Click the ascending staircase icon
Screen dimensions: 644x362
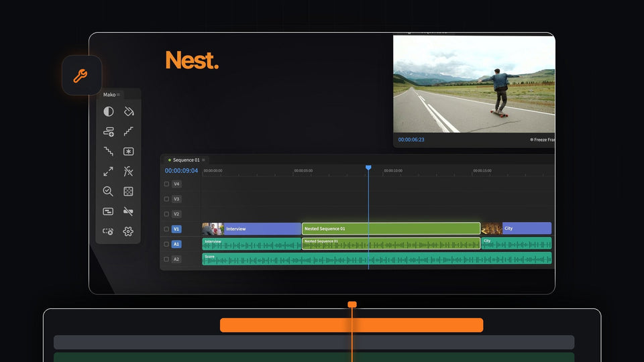[x=129, y=131]
